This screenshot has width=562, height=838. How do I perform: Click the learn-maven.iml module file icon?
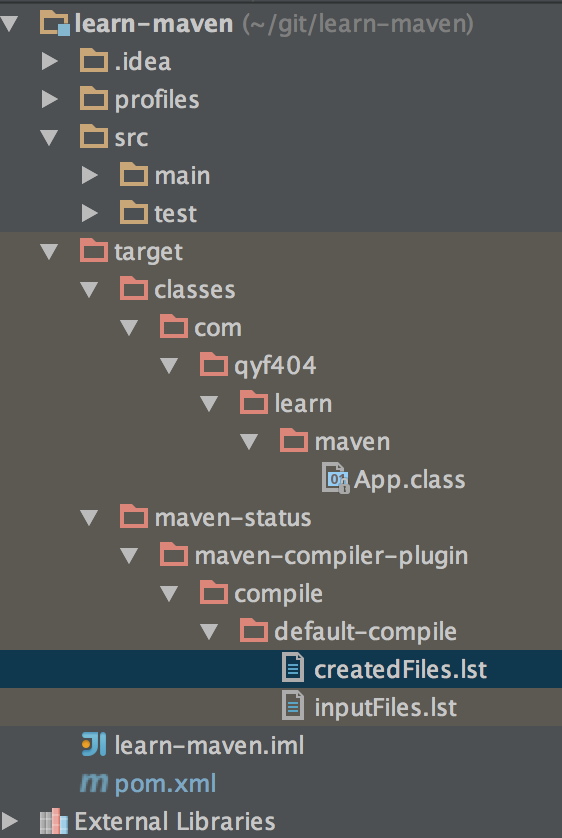pos(93,744)
